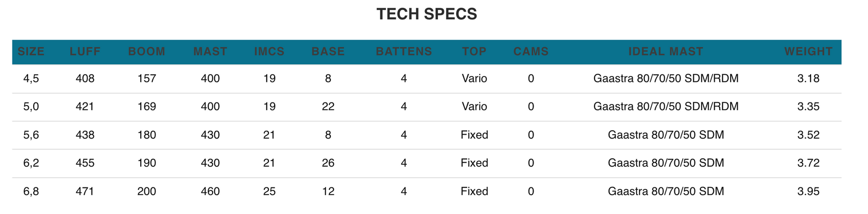Click the BATTENS column header
This screenshot has height=214, width=868.
click(x=404, y=52)
